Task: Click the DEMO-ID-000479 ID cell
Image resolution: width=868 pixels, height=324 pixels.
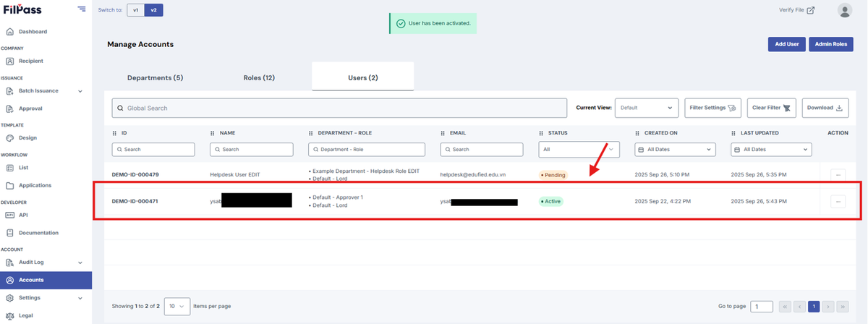Action: 135,175
